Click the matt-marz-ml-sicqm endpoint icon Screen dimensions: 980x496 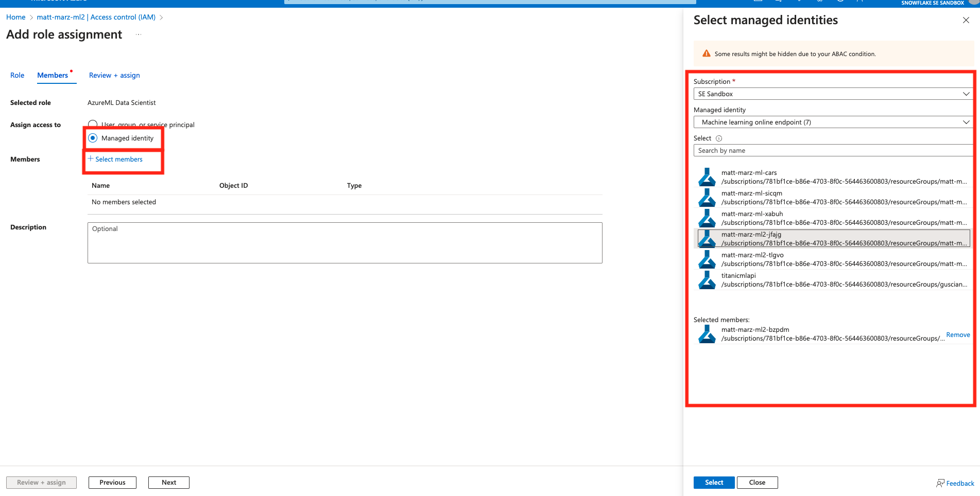coord(707,198)
